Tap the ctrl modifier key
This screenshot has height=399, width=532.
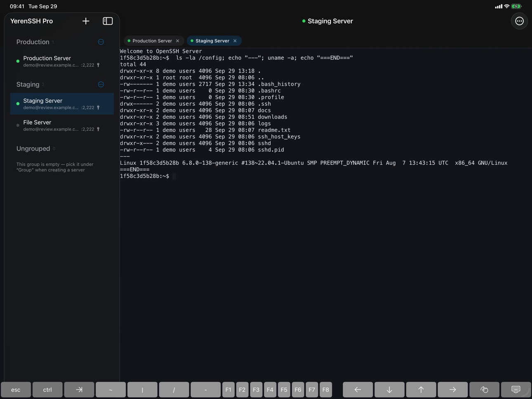click(x=47, y=390)
